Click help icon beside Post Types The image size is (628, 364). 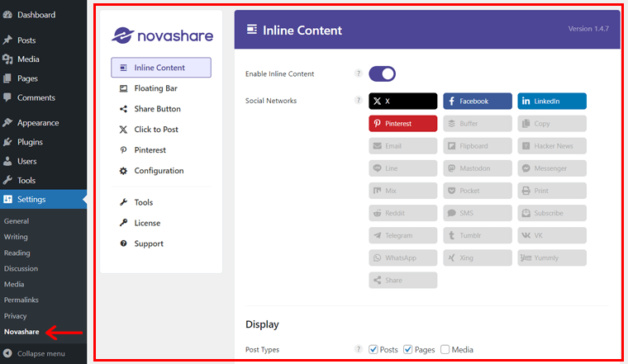[x=359, y=349]
